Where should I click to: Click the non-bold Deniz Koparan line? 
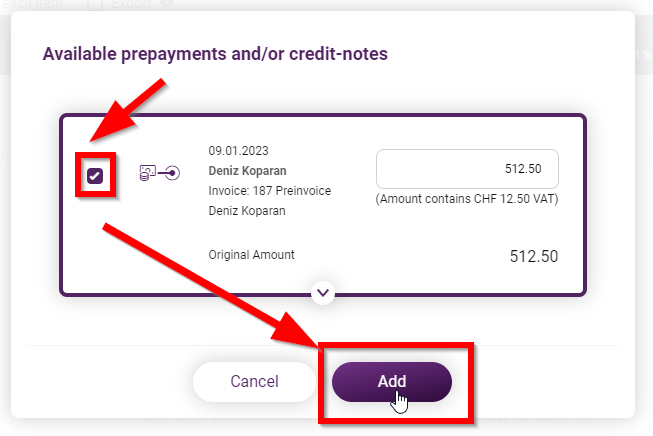(247, 211)
